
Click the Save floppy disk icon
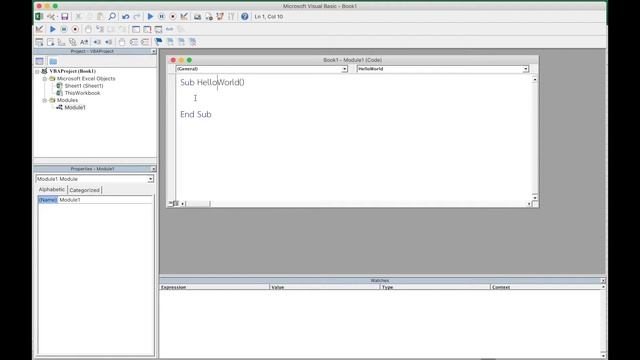[64, 17]
